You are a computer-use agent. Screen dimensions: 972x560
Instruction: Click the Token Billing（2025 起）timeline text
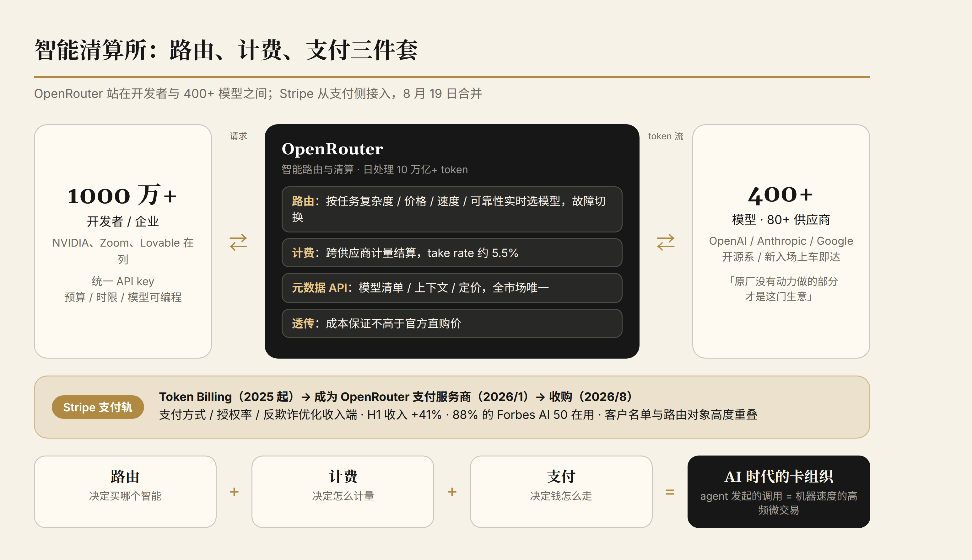point(396,397)
